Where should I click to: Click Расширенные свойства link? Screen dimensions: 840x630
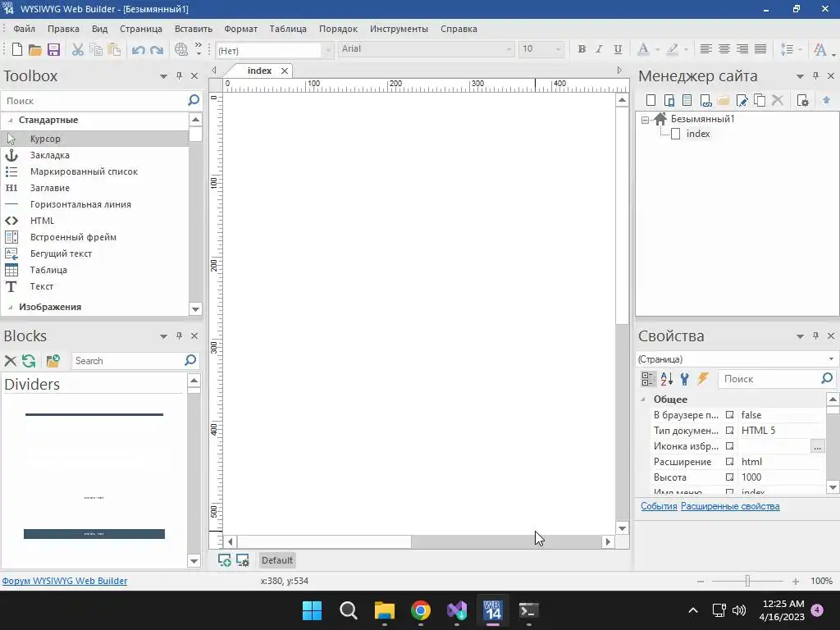point(730,506)
